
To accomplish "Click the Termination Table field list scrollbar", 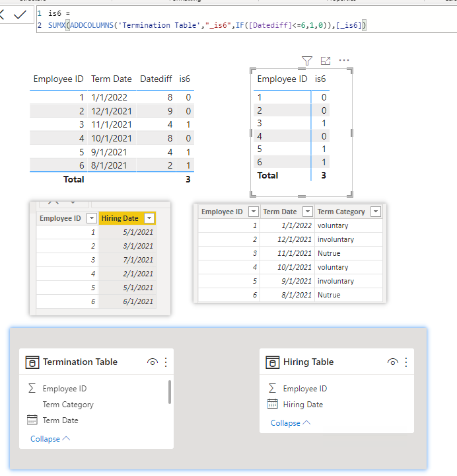I will click(x=170, y=392).
